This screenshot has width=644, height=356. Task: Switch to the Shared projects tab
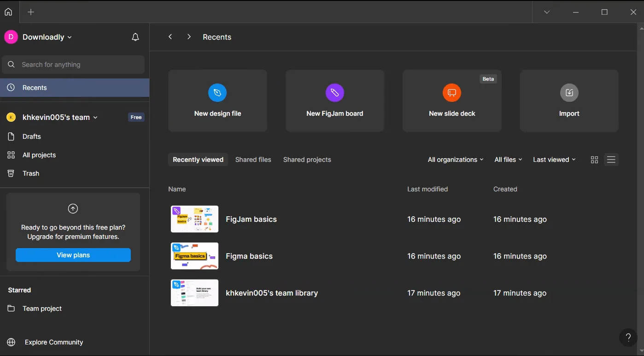coord(307,160)
